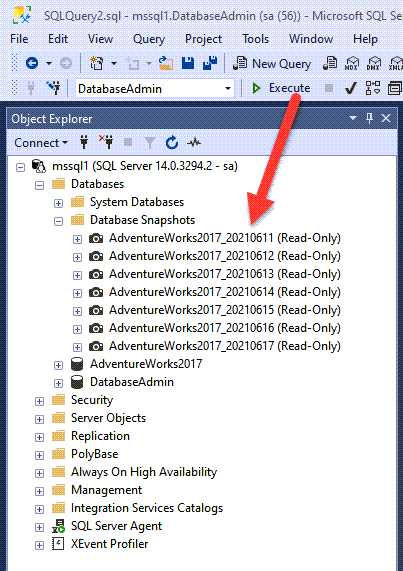Image resolution: width=403 pixels, height=571 pixels.
Task: Open the Tools menu
Action: tap(256, 39)
